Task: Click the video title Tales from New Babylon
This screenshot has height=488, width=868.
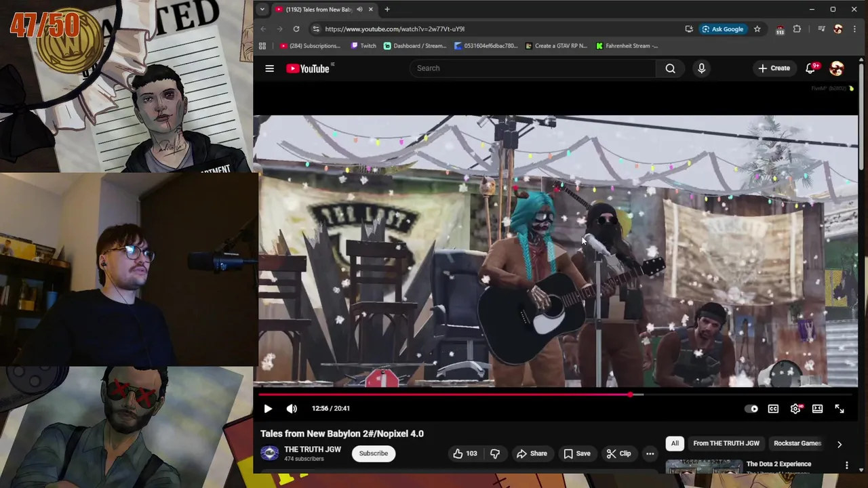Action: tap(342, 434)
